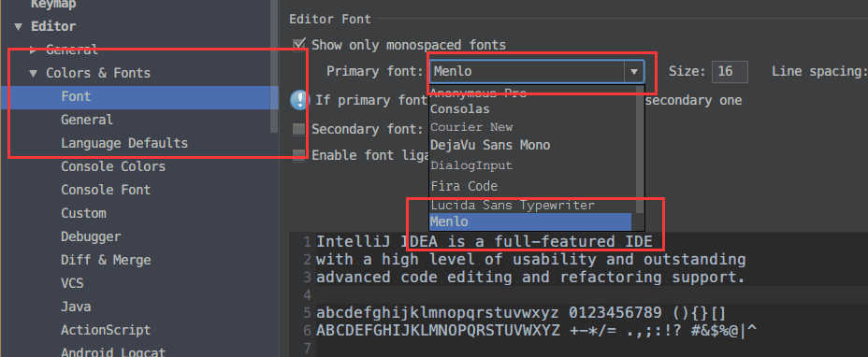
Task: Go to Diff & Merge color settings
Action: 106,260
